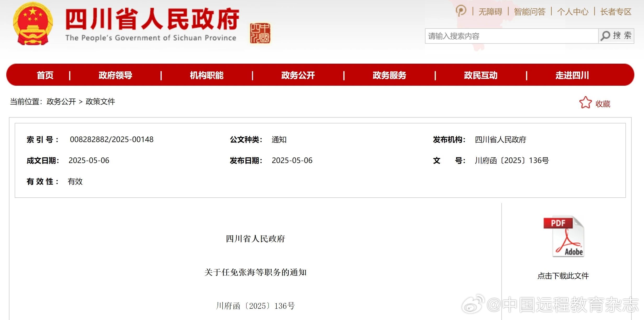644x320 pixels.
Task: Click the 索引号 label
Action: coord(42,140)
